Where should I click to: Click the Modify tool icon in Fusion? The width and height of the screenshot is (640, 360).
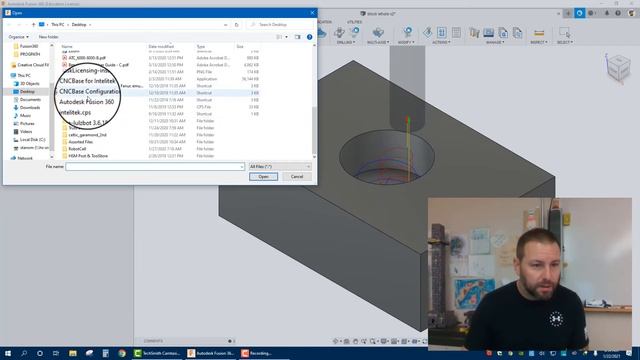[407, 32]
